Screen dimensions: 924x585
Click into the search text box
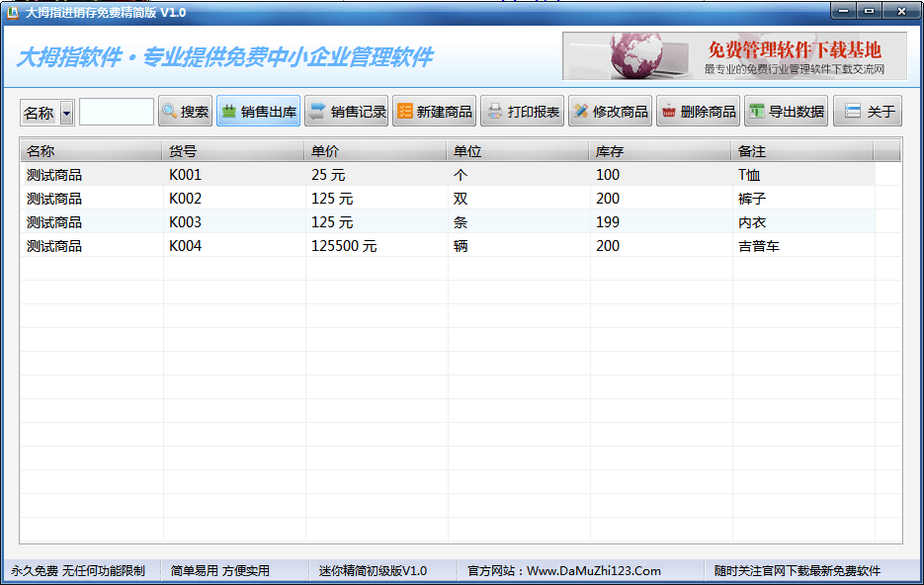coord(116,112)
